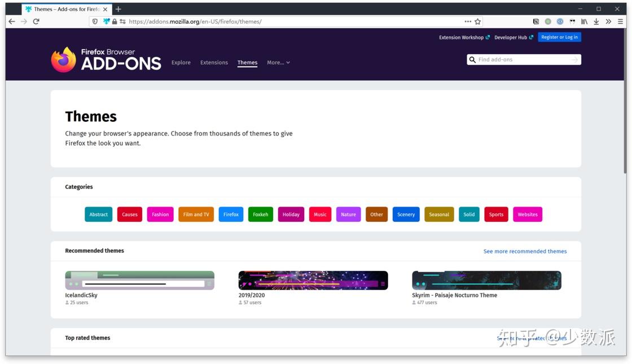Screen dimensions: 632x364
Task: Click the padlock site security icon
Action: (x=115, y=21)
